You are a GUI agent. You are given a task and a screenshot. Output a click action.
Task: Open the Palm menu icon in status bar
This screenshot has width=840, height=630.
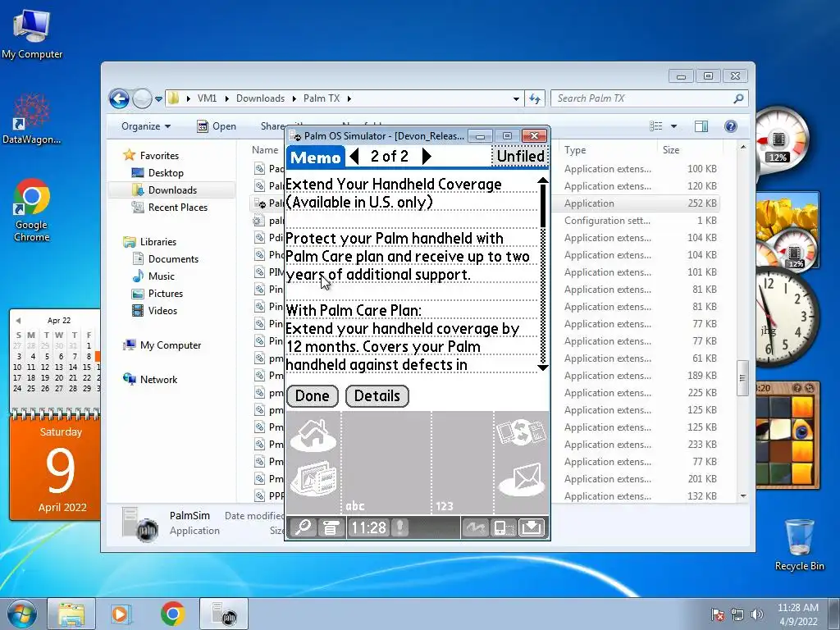coord(331,527)
